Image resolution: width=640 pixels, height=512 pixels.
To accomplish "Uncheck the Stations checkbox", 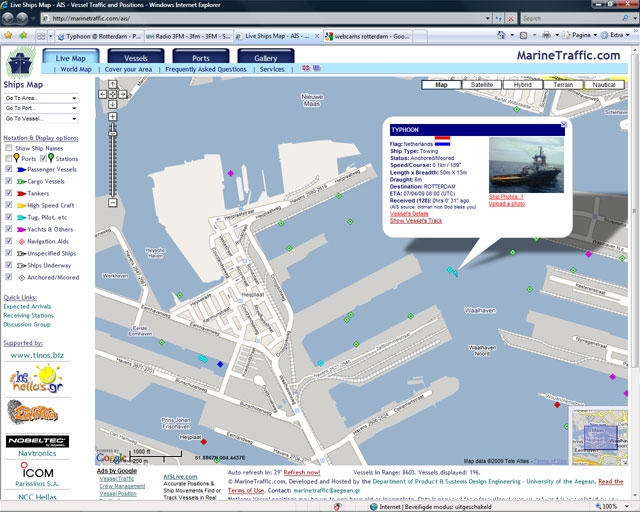I will 43,158.
